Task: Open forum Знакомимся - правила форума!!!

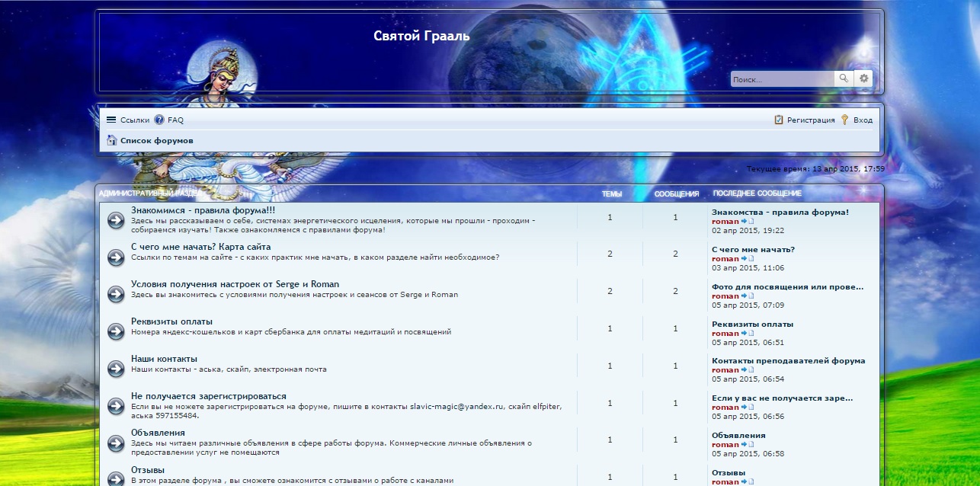Action: pos(203,209)
